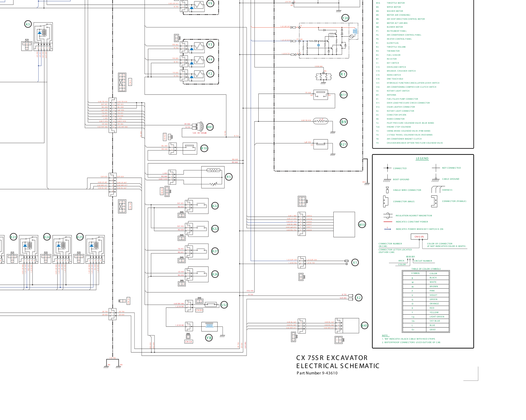Select the X2 rotary light connector label
Screen dimensions: 526x420
pos(359,298)
